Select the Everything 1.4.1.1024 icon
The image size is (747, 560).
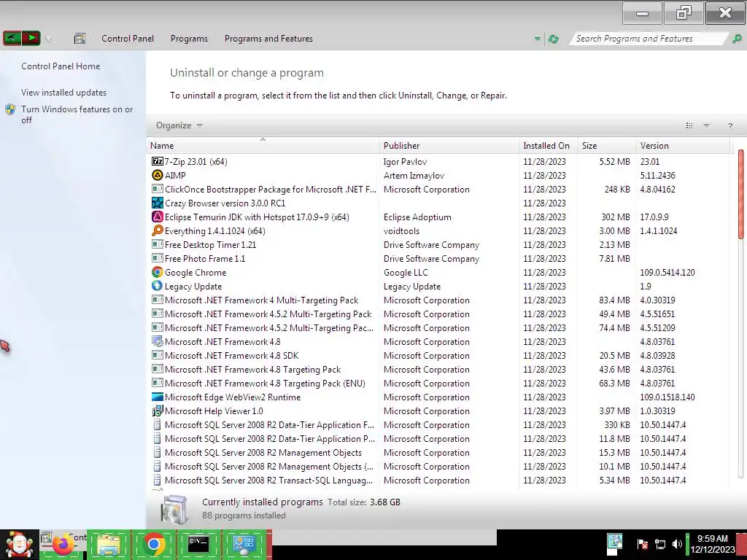click(158, 230)
